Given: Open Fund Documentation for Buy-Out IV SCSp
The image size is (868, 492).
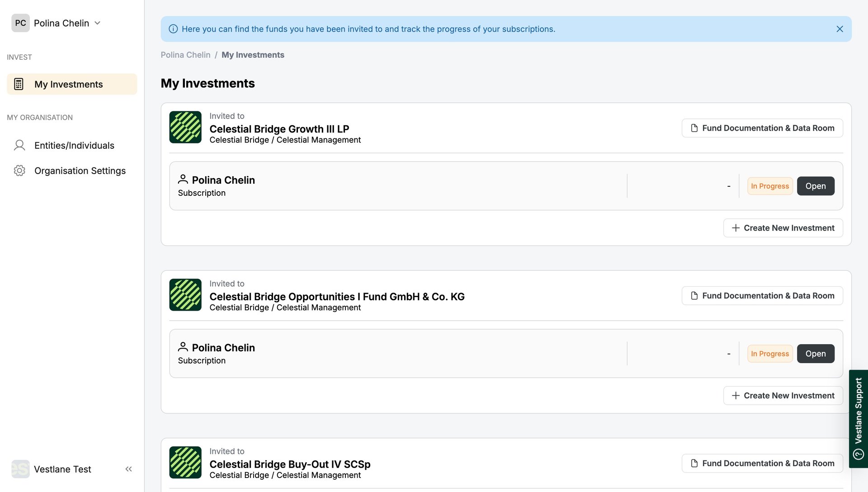Looking at the screenshot, I should (x=762, y=463).
